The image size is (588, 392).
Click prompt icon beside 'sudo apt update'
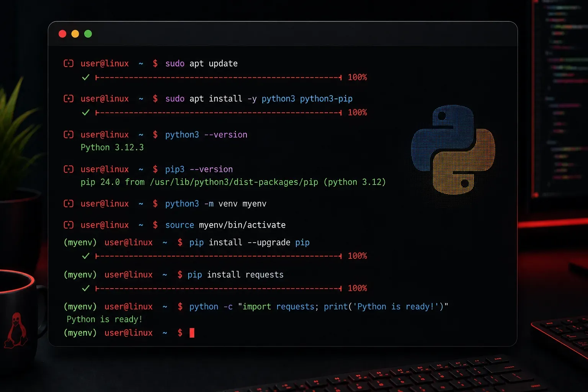click(x=69, y=63)
